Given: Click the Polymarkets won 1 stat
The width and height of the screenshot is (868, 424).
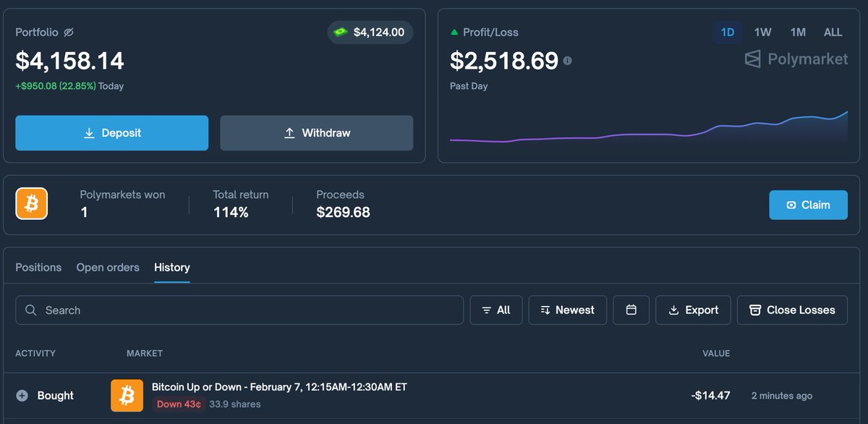Looking at the screenshot, I should pyautogui.click(x=122, y=204).
